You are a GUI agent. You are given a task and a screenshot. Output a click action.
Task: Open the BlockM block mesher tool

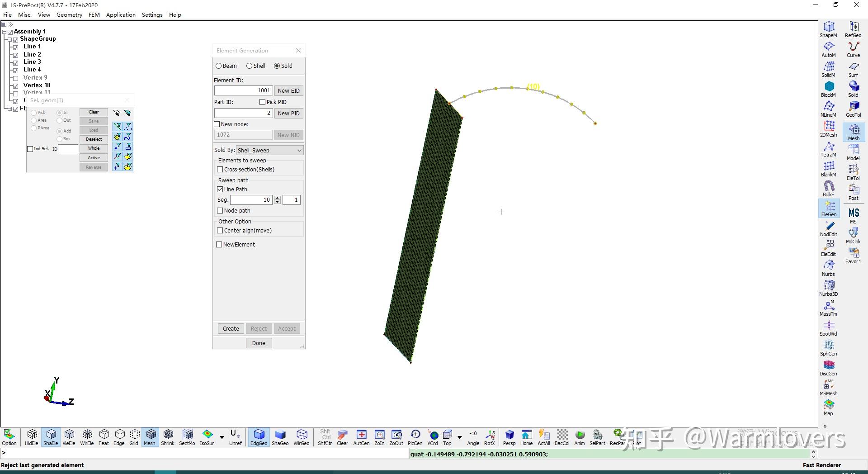828,89
